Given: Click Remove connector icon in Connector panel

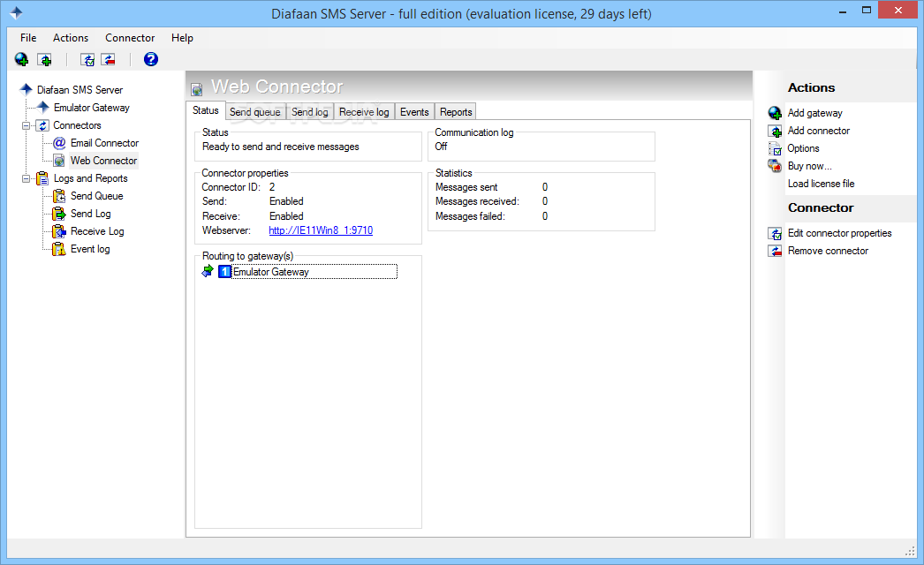Looking at the screenshot, I should (775, 251).
